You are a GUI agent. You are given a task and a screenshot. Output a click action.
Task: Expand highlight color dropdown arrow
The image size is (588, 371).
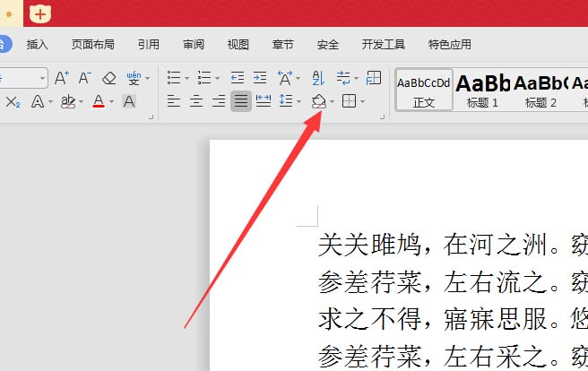[81, 102]
